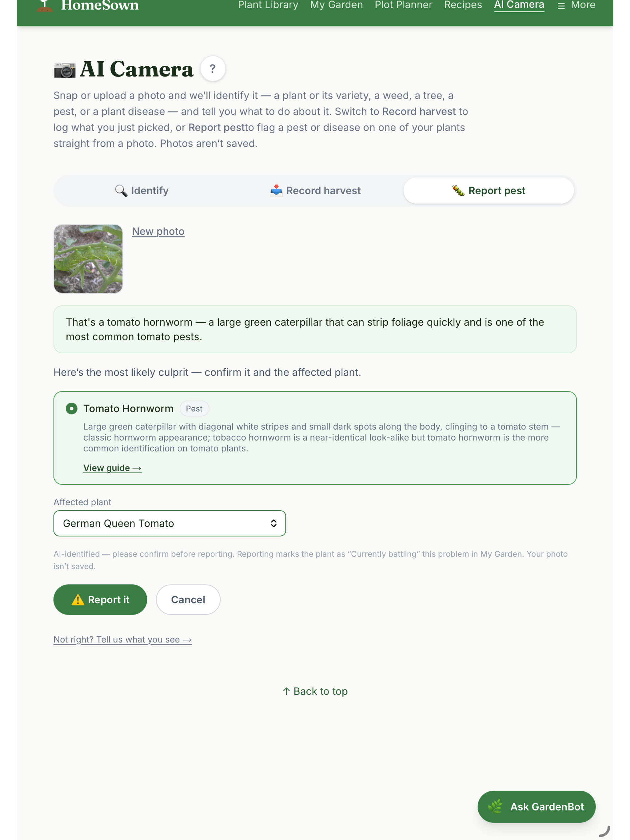Follow the View guide link
Viewport: 630px width, 840px height.
pos(113,468)
